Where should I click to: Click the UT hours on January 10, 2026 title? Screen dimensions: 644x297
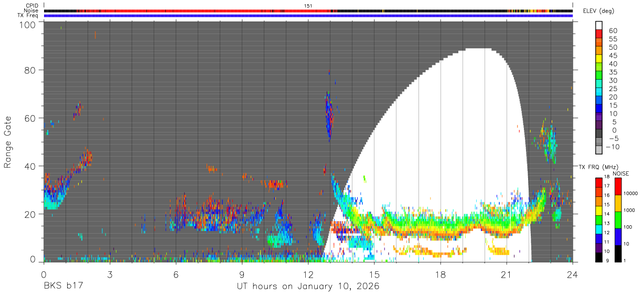(308, 287)
